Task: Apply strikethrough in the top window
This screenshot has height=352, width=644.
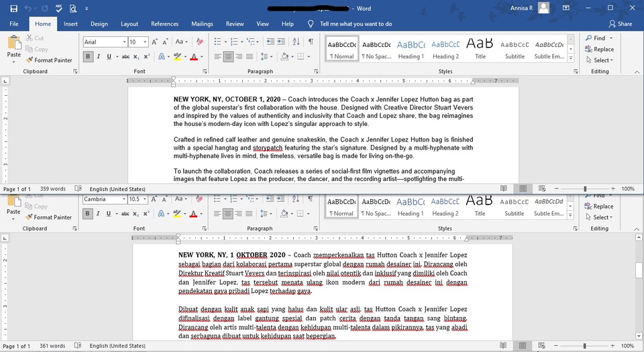Action: [125, 56]
